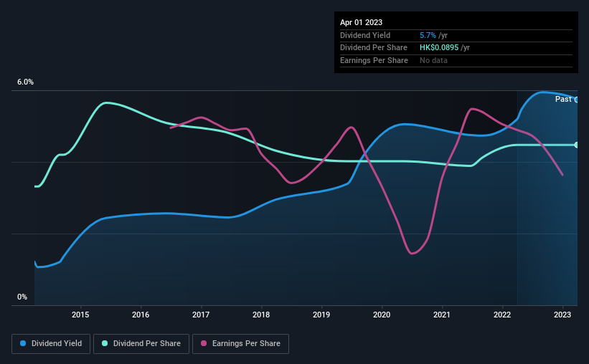This screenshot has height=364, width=589.
Task: Click the HK$0.0895 Dividend Per Share value
Action: point(439,48)
